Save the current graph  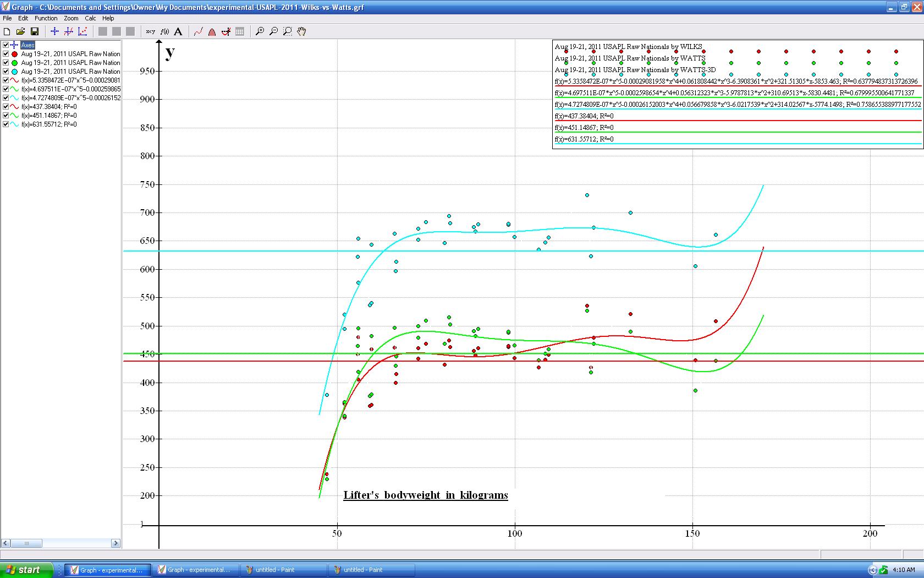pyautogui.click(x=35, y=31)
